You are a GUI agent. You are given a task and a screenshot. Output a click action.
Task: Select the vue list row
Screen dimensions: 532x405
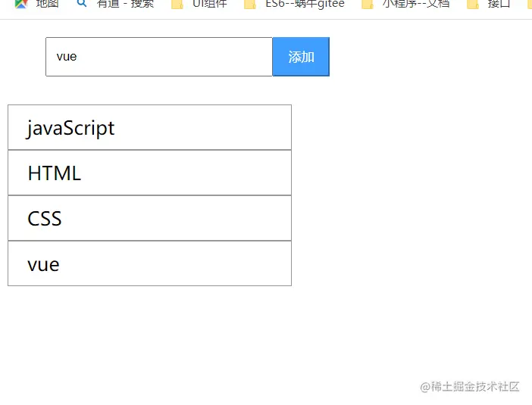(149, 263)
